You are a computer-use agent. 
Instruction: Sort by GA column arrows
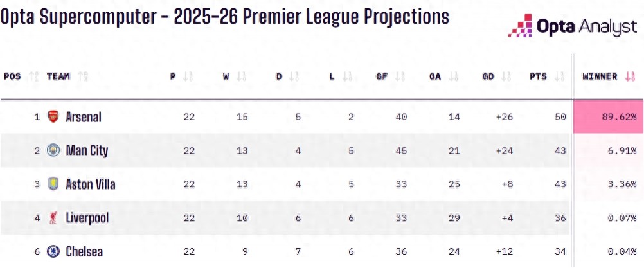[x=452, y=76]
